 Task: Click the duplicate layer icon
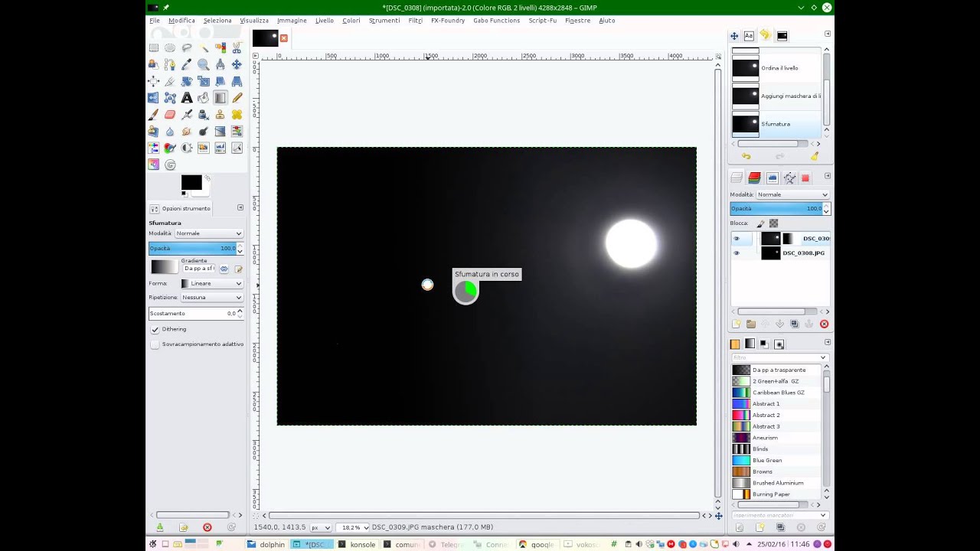[x=794, y=324]
